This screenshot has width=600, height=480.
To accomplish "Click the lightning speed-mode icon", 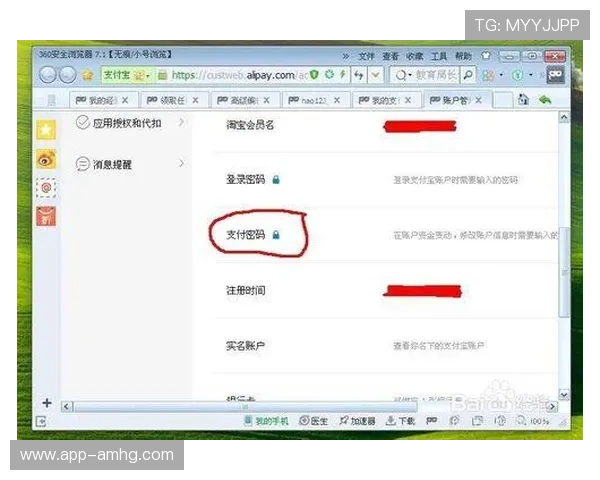I will point(343,74).
